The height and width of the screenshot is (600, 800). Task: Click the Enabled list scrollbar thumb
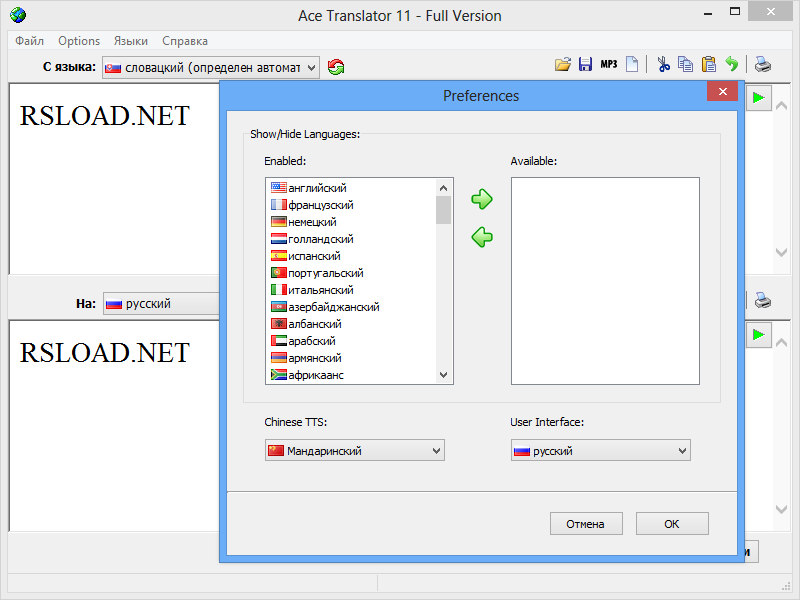443,210
